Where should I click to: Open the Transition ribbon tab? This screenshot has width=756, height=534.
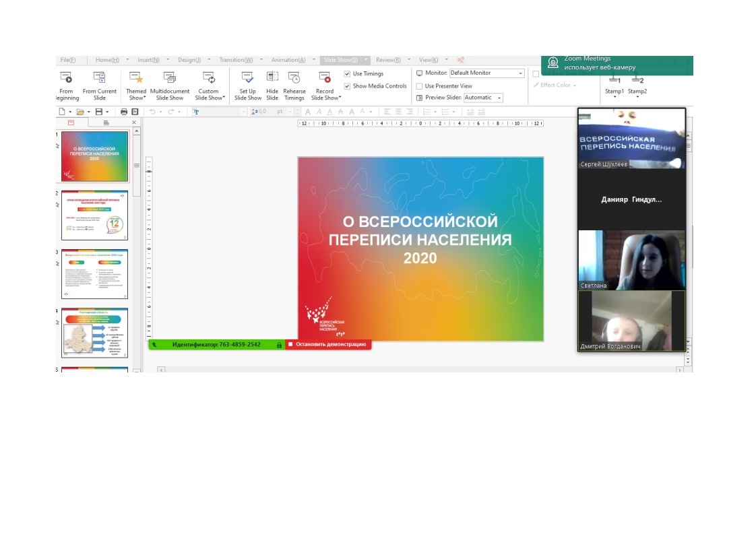[x=236, y=60]
